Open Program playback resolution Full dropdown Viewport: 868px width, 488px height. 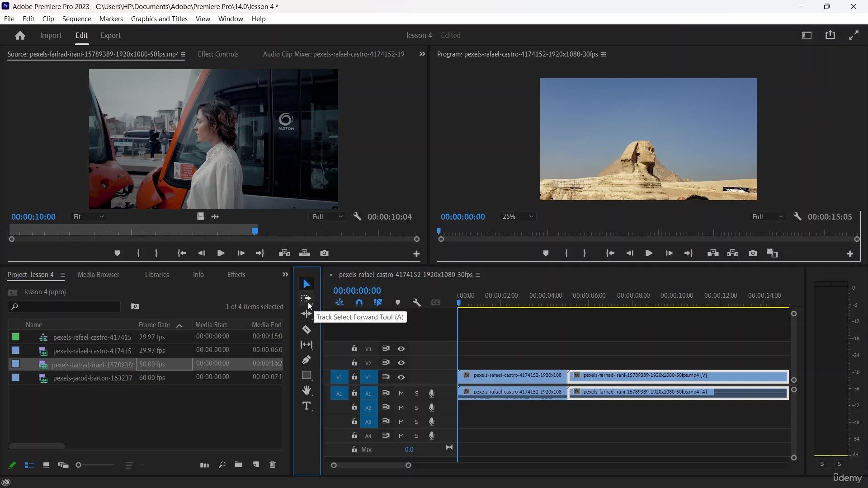point(767,217)
